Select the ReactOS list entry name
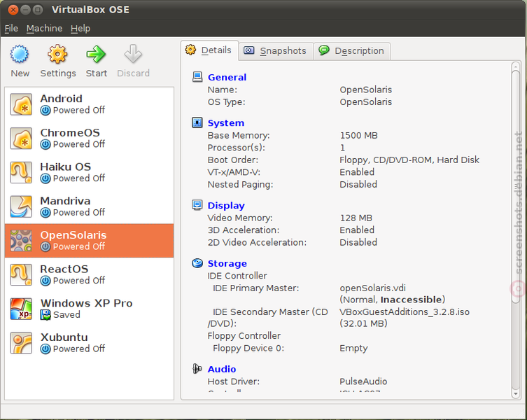The image size is (527, 420). point(64,269)
